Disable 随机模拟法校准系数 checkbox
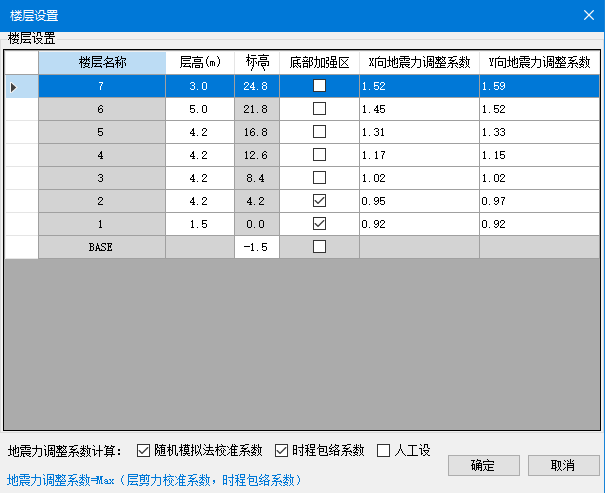 [x=143, y=450]
